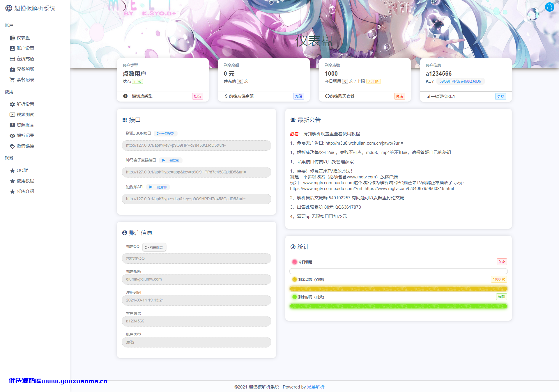Click the tag icon for 邀请链接
Screen dimensions: 559x392
12,146
